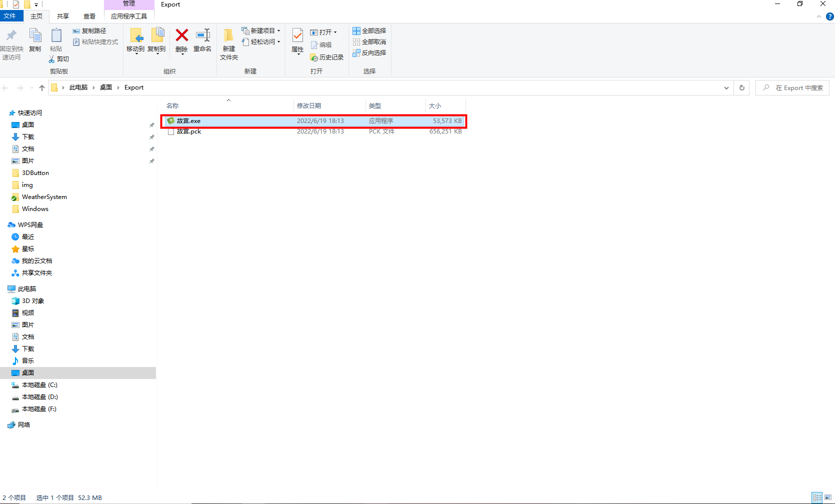Click the Refresh button
This screenshot has width=835, height=504.
pos(742,88)
